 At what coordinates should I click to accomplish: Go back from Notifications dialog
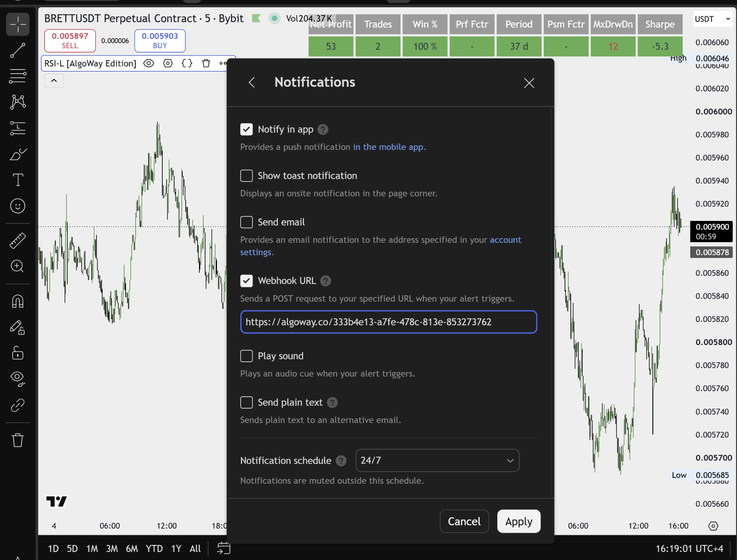coord(252,82)
